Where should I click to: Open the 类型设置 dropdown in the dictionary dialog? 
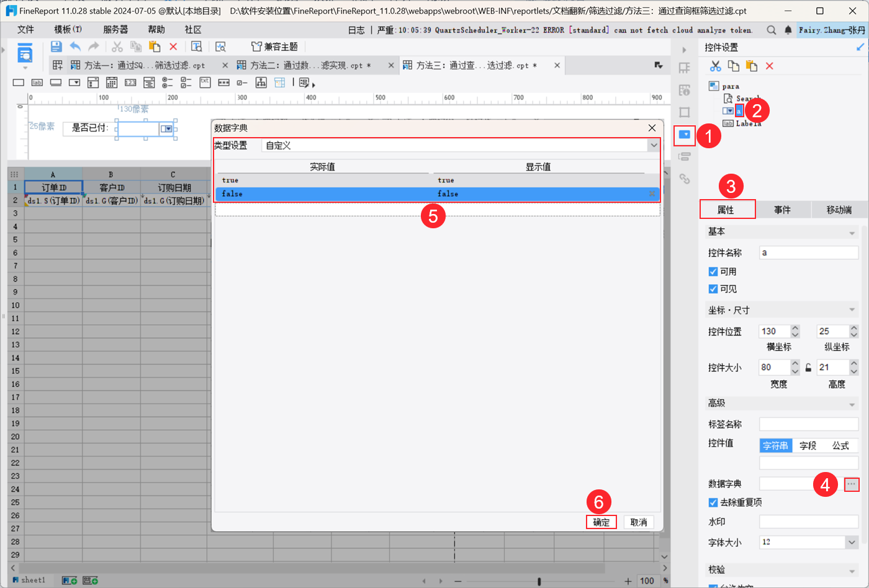(x=654, y=145)
